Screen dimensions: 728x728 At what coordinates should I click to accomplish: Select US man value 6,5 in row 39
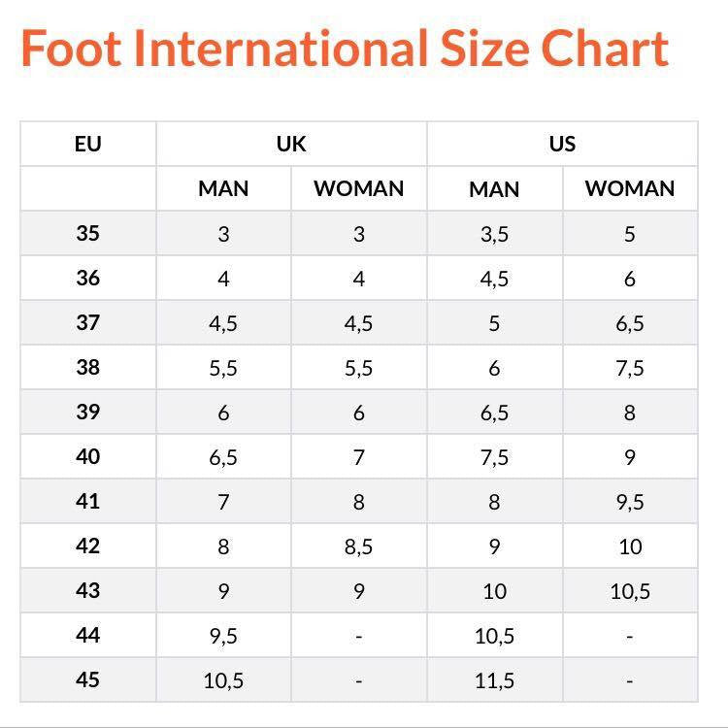(494, 413)
